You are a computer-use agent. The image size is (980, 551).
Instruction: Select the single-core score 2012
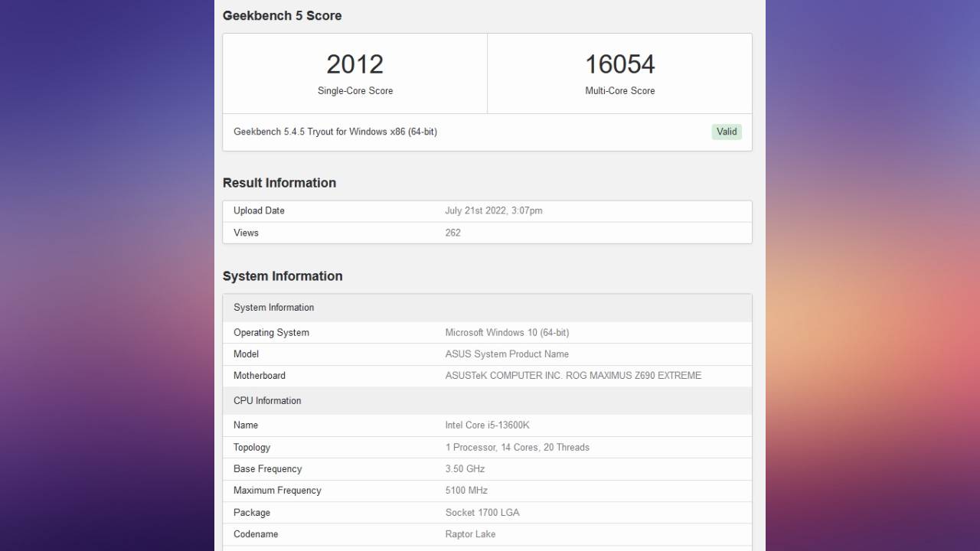click(354, 64)
